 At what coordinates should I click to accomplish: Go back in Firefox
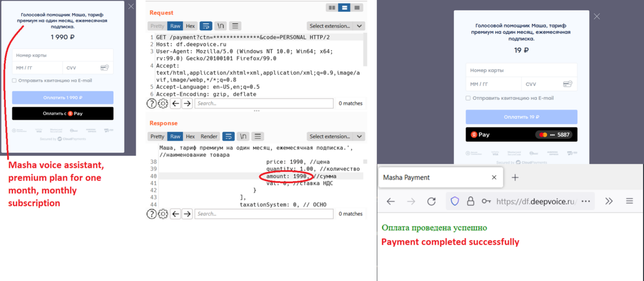(x=391, y=201)
